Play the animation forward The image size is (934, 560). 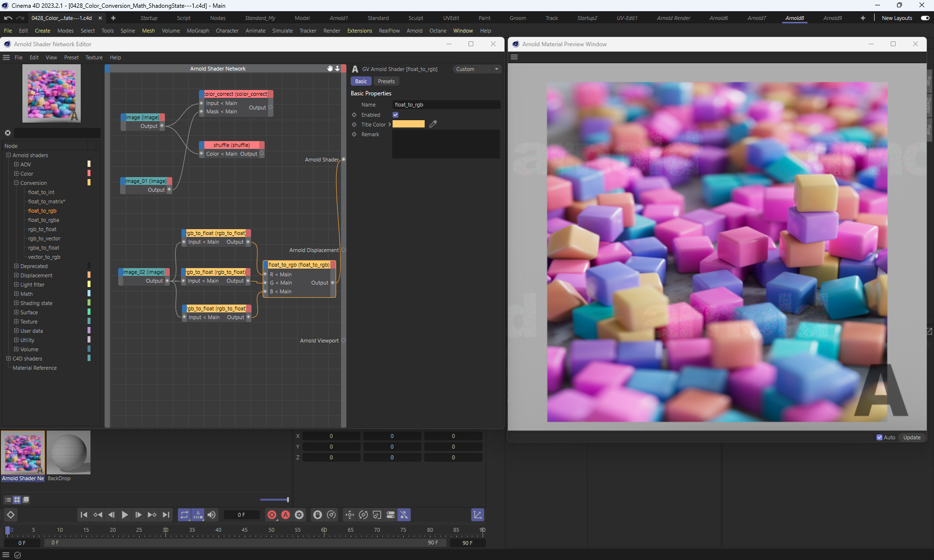point(125,515)
